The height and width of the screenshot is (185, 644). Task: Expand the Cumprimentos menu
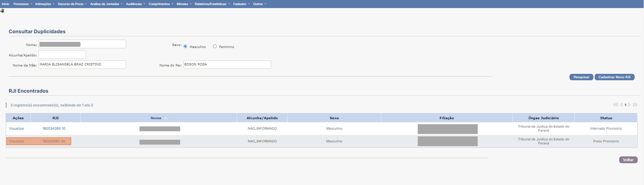tap(161, 4)
